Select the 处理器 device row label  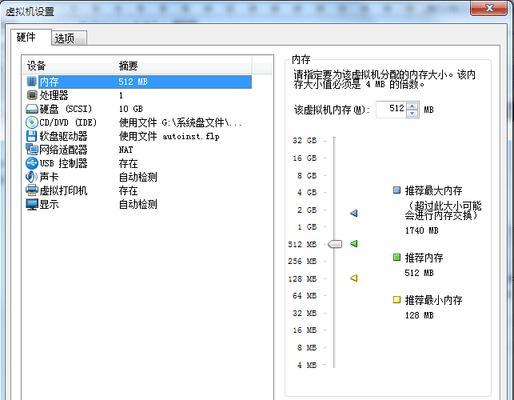pyautogui.click(x=54, y=95)
